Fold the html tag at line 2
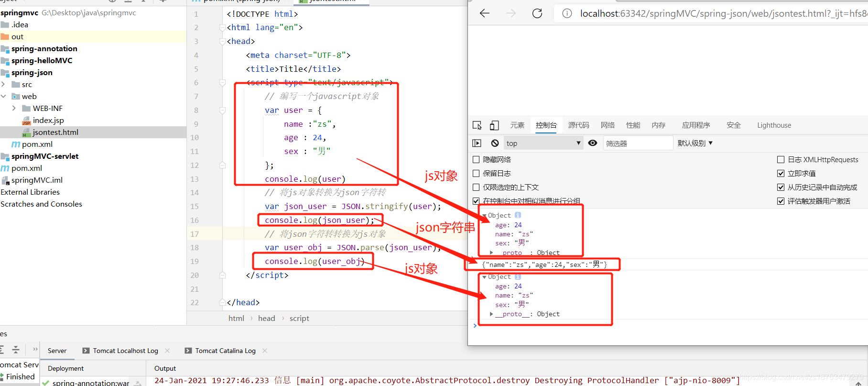 (x=222, y=28)
